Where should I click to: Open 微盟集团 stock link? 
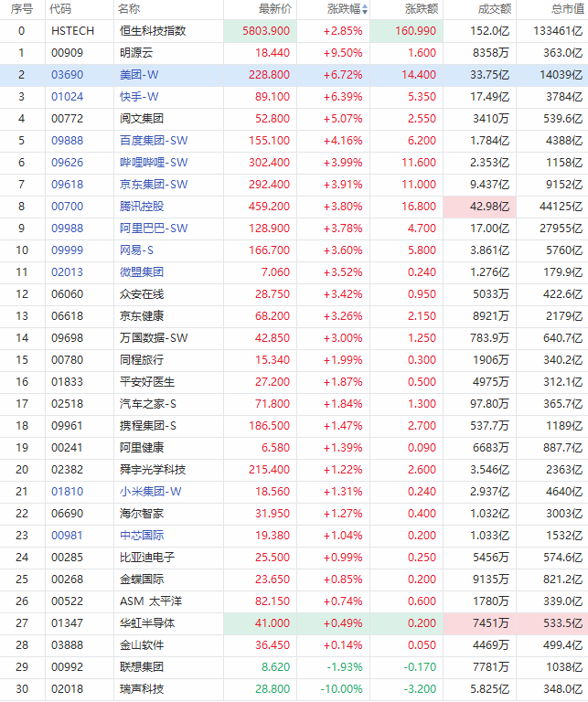(142, 272)
